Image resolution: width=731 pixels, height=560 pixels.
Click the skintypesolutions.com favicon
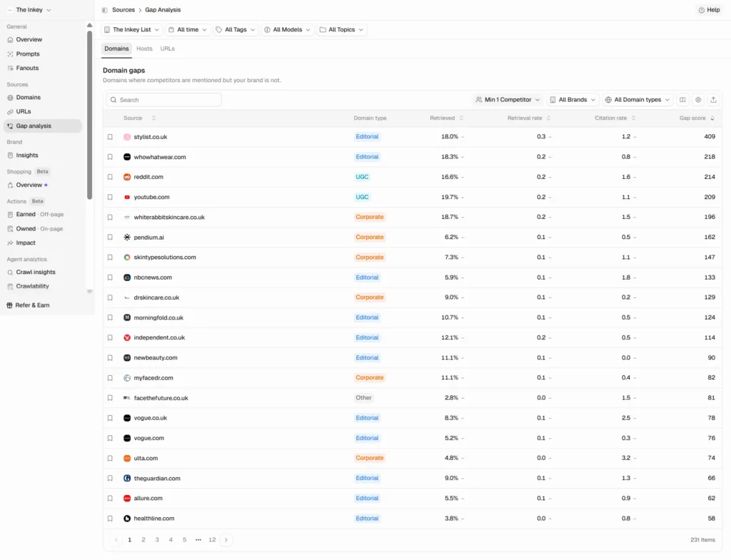[x=127, y=257]
